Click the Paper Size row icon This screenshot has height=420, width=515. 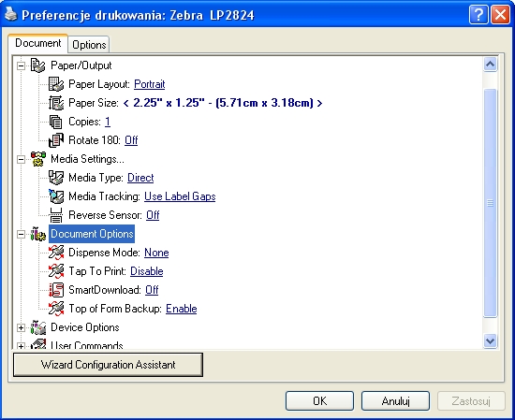click(x=56, y=103)
